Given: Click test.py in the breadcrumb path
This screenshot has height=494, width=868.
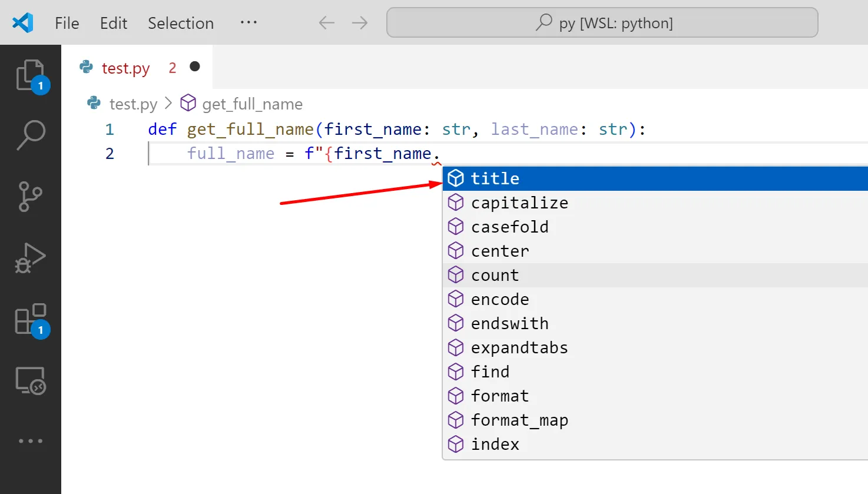Looking at the screenshot, I should 133,104.
